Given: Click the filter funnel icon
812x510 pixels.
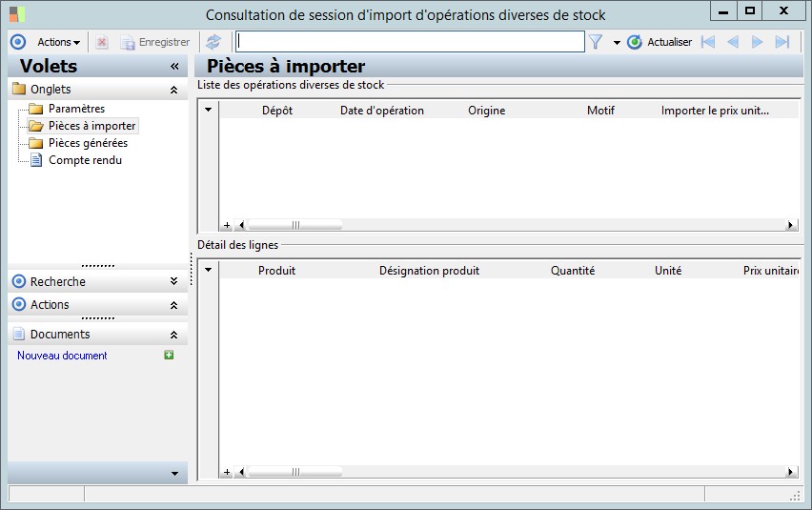Looking at the screenshot, I should (x=596, y=42).
